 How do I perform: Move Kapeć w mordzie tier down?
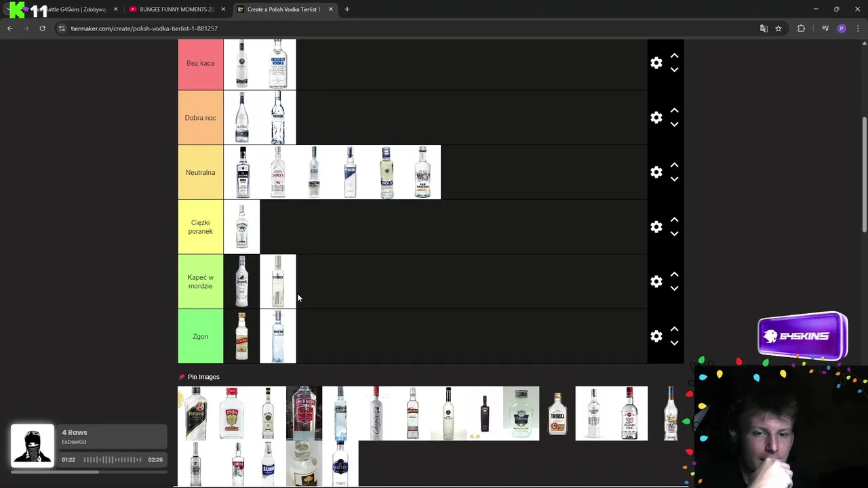(x=674, y=289)
